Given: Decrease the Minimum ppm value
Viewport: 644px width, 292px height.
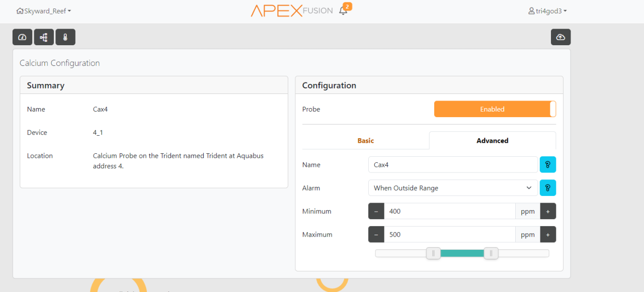Looking at the screenshot, I should click(x=376, y=212).
